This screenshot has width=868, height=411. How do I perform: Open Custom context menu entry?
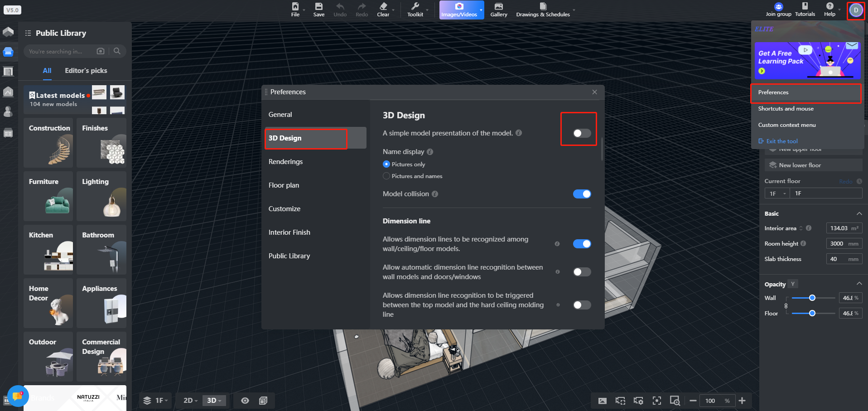coord(806,125)
